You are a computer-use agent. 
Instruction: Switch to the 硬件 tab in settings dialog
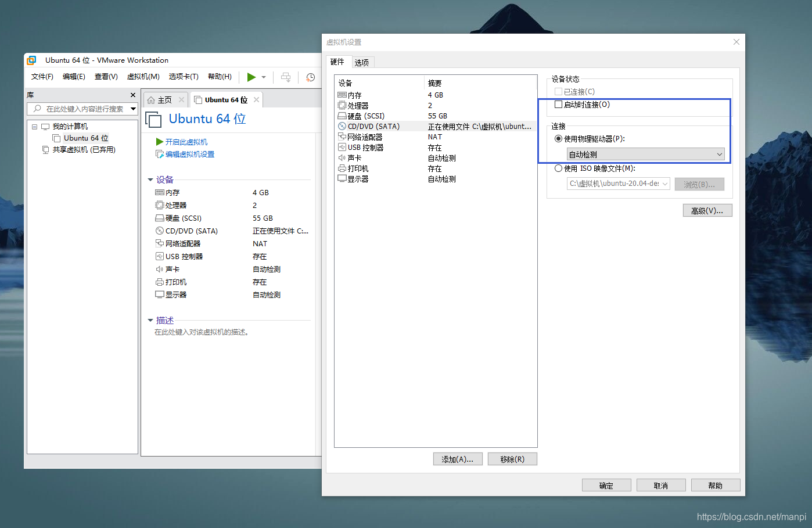pyautogui.click(x=337, y=62)
